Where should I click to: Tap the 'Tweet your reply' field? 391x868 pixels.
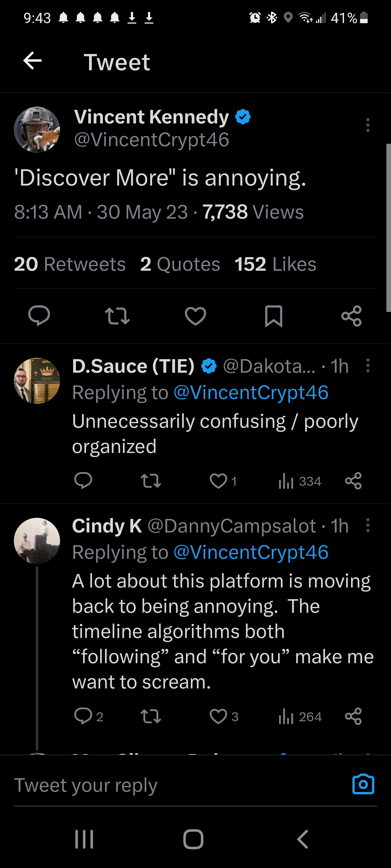pyautogui.click(x=169, y=785)
